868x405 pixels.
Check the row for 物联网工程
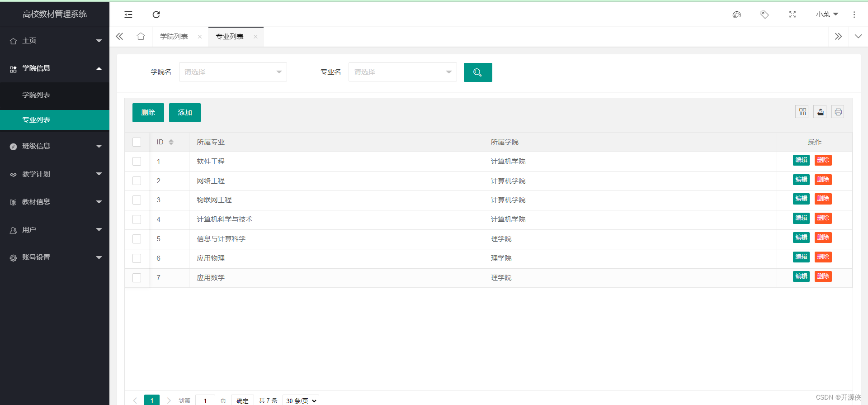(x=137, y=200)
